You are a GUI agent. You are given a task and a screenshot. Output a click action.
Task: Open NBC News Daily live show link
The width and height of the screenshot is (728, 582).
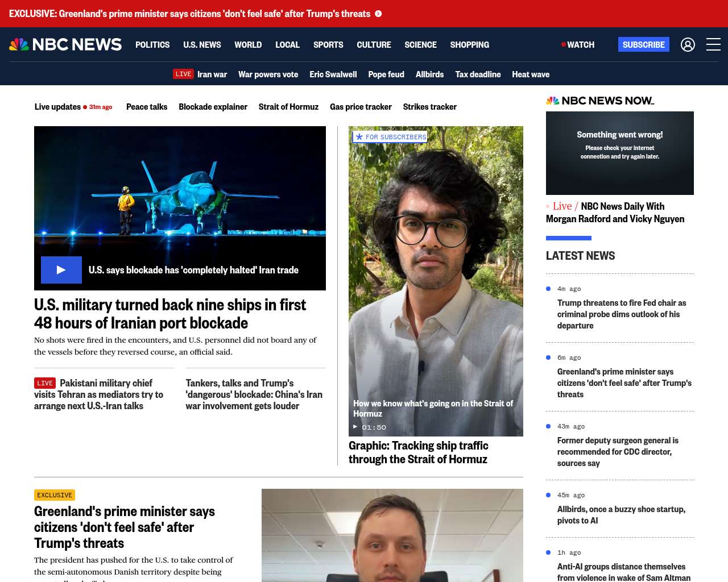[615, 213]
